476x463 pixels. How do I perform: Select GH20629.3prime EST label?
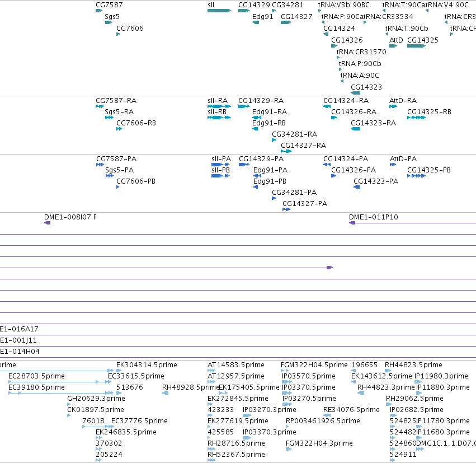96,399
